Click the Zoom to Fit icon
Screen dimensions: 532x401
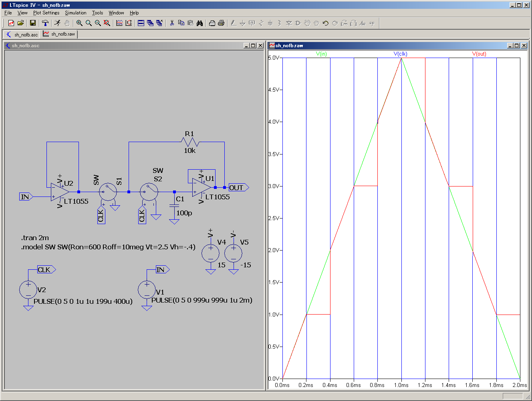tap(107, 23)
